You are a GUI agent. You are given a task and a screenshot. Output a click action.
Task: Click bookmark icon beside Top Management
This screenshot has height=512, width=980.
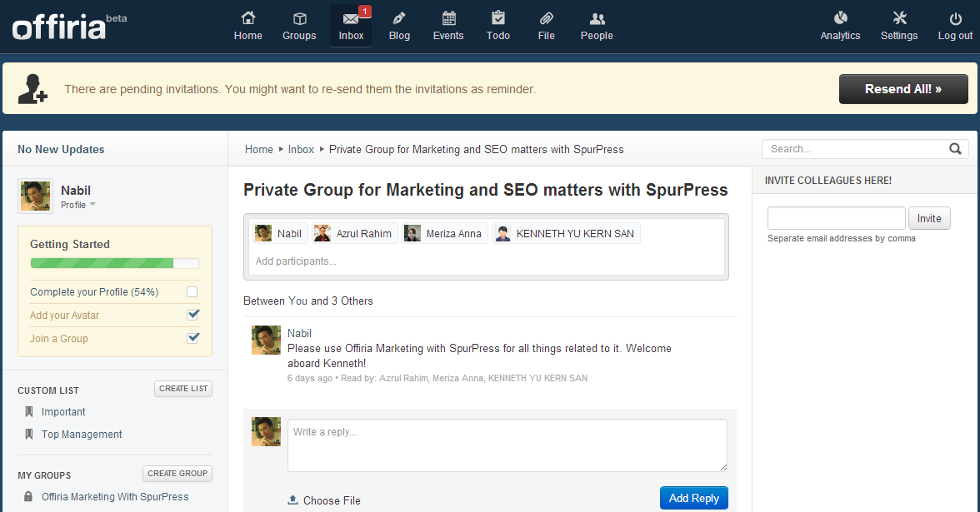point(28,434)
